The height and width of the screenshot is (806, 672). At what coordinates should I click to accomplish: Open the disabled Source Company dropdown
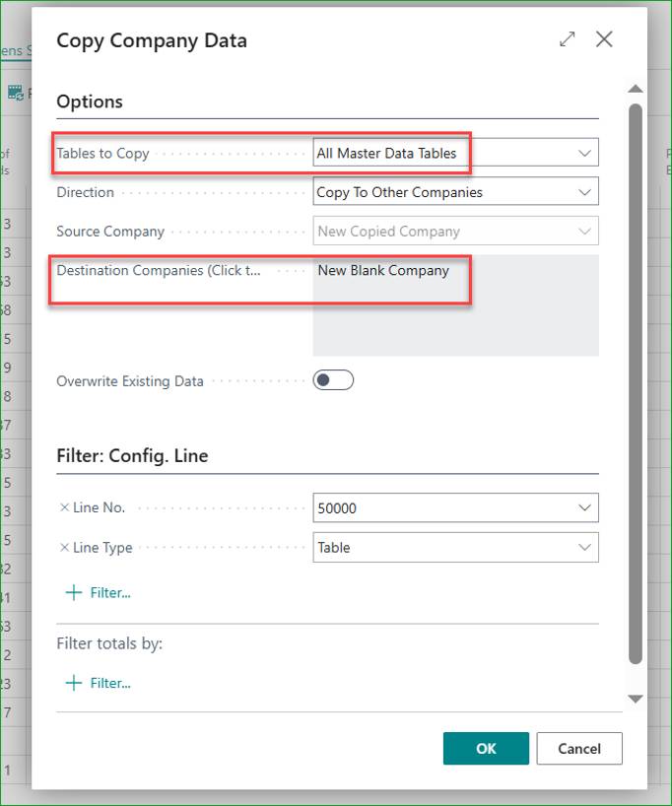coord(455,232)
